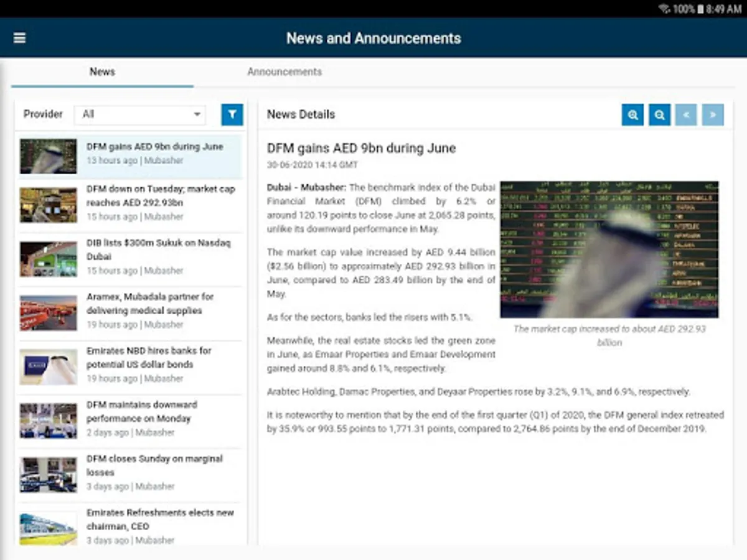Open the Provider dropdown showing All
This screenshot has height=560, width=747.
140,114
